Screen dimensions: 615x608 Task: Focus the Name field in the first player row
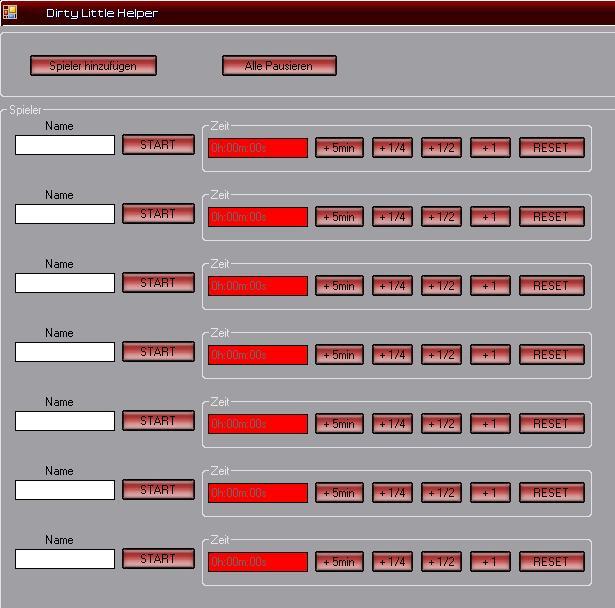tap(65, 145)
